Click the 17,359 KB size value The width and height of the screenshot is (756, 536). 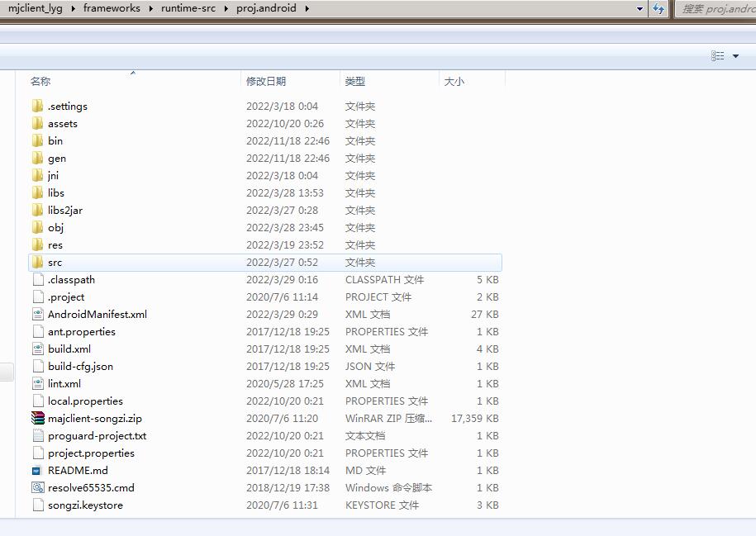coord(474,419)
